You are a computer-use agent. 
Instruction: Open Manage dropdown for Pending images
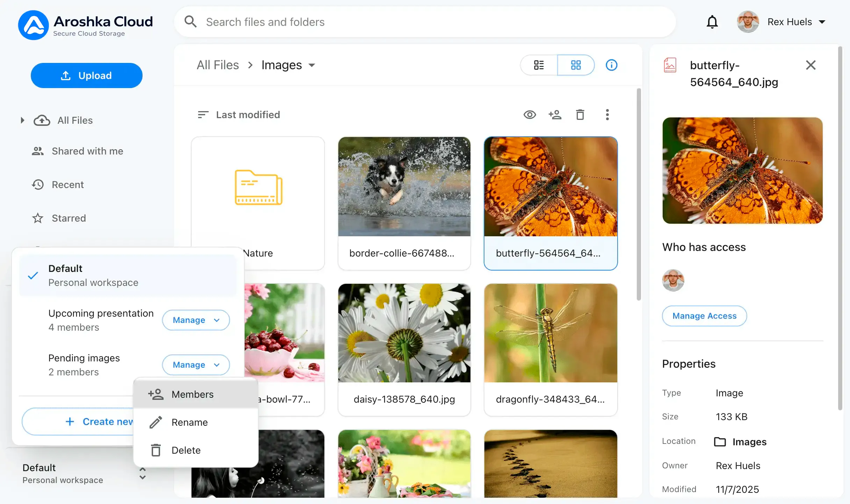coord(196,365)
